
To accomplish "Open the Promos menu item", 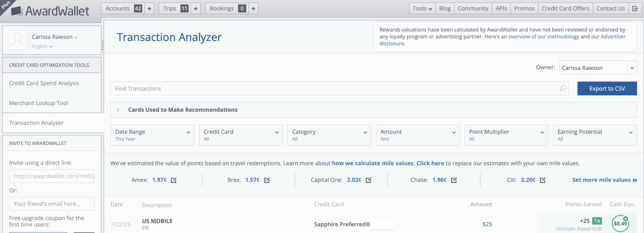I will point(524,9).
